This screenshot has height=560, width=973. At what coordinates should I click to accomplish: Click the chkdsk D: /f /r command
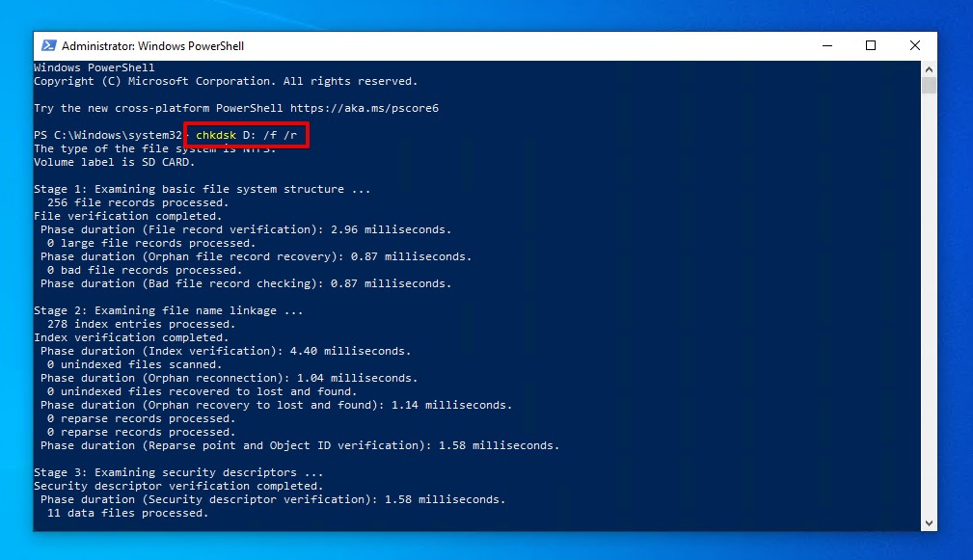pos(246,135)
